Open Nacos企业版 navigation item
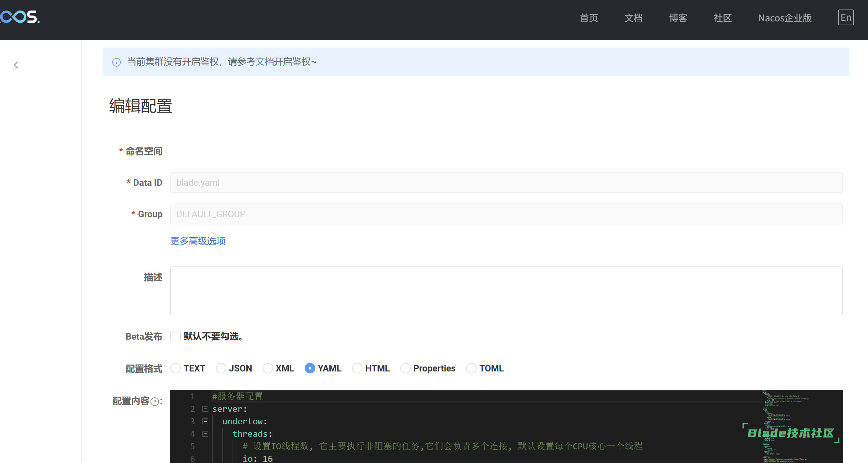Image resolution: width=868 pixels, height=463 pixels. (785, 18)
